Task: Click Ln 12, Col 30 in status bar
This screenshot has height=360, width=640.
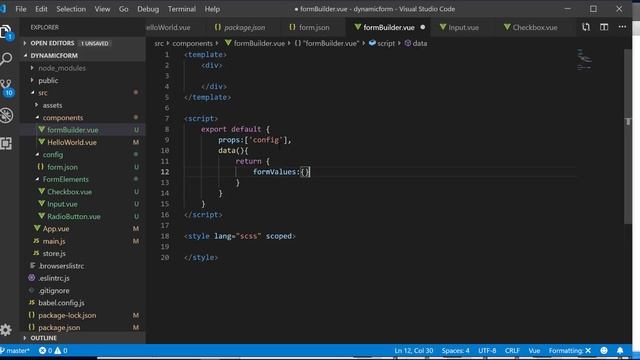Action: (413, 351)
